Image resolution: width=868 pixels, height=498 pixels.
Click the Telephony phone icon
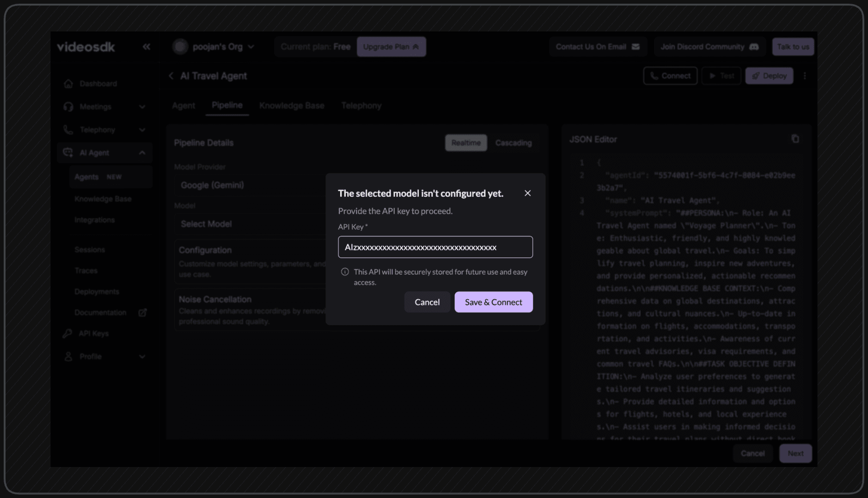68,129
